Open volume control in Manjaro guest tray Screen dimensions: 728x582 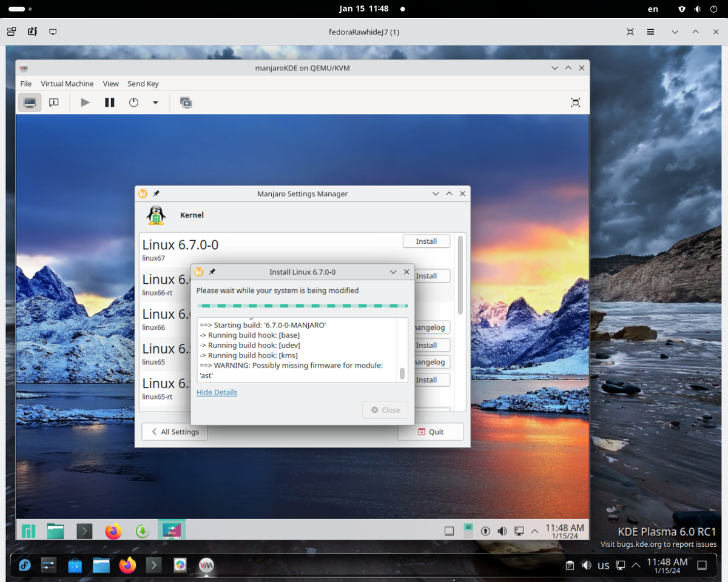pos(502,531)
